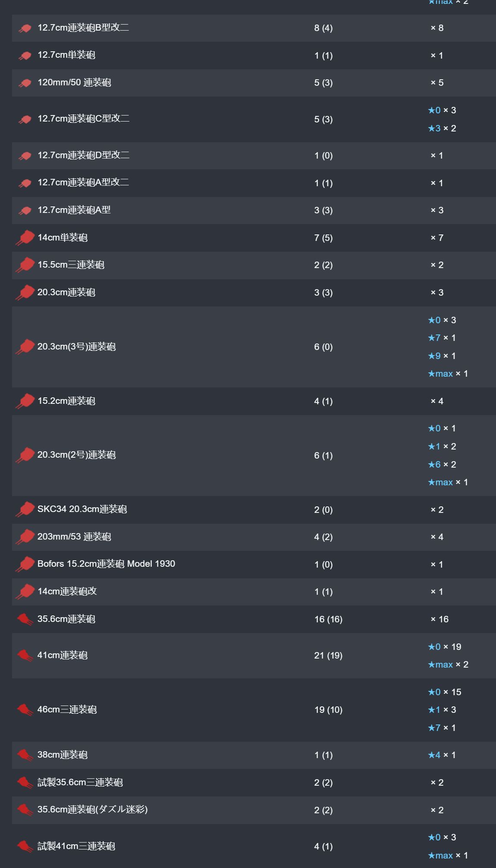Click the small gun icon next to 120mm/50 連装砲
This screenshot has width=496, height=868.
(25, 83)
